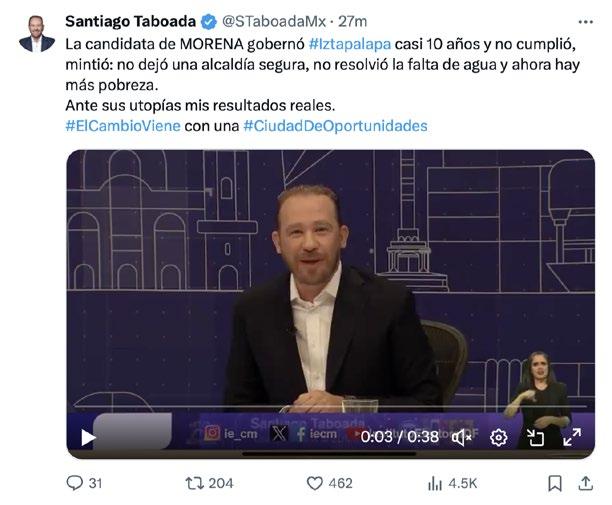Bookmark this tweet
This screenshot has height=505, width=612.
[555, 484]
